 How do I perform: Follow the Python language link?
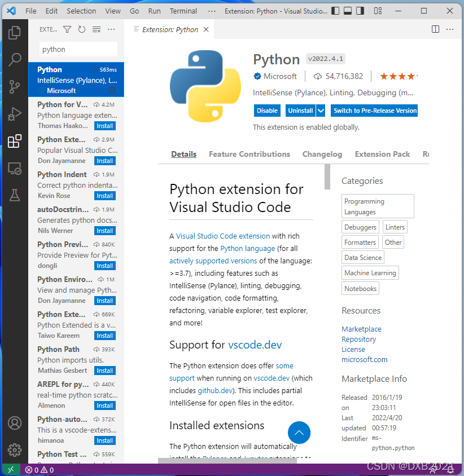[247, 248]
